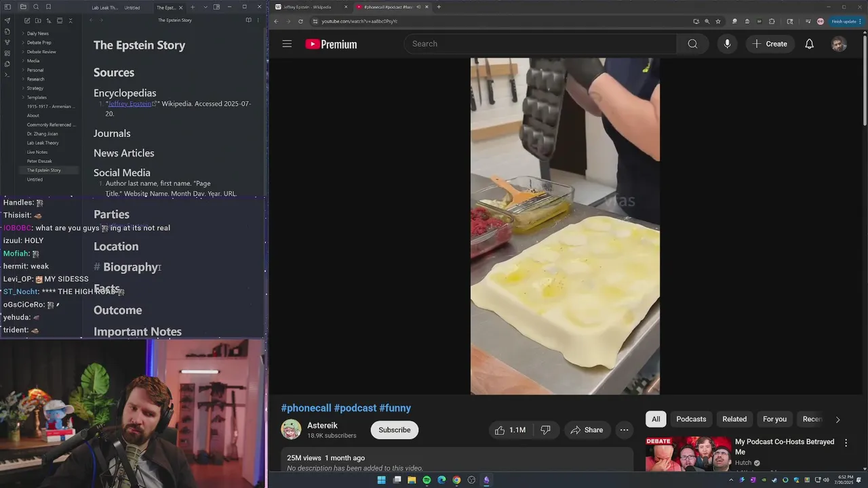Share the YouTube video
Image resolution: width=868 pixels, height=488 pixels.
[x=587, y=430]
